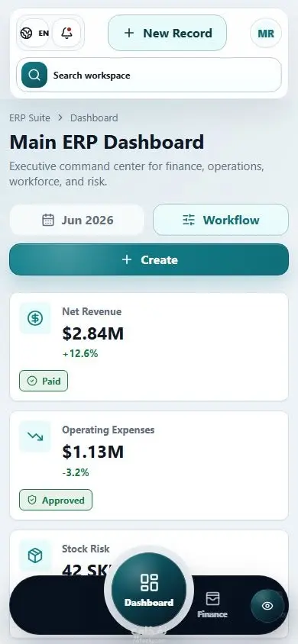The image size is (298, 644).
Task: Open the MR user profile avatar
Action: point(266,34)
